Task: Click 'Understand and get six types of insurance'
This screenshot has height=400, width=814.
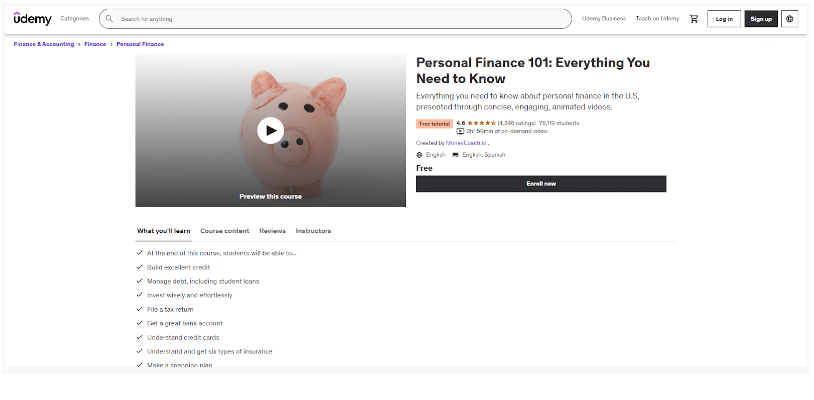Action: coord(209,351)
